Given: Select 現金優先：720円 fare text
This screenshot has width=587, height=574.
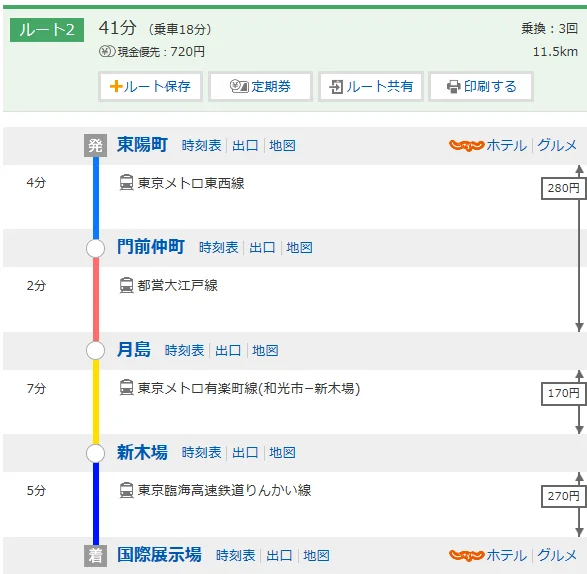Looking at the screenshot, I should (x=161, y=52).
